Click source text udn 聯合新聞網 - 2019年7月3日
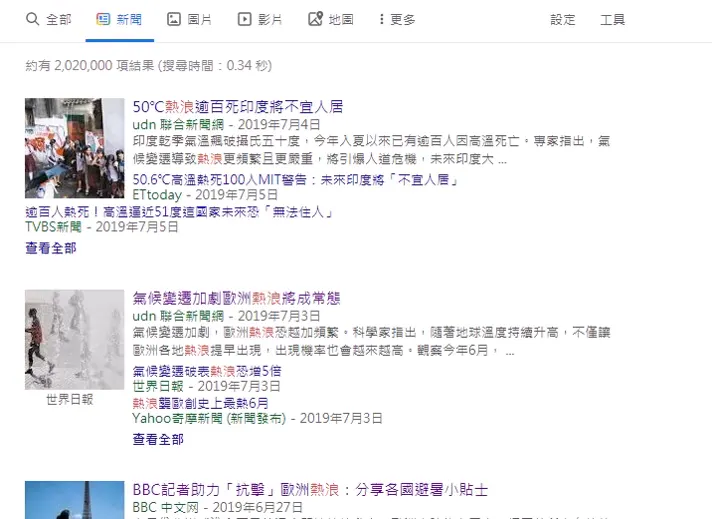This screenshot has height=519, width=712. 227,316
